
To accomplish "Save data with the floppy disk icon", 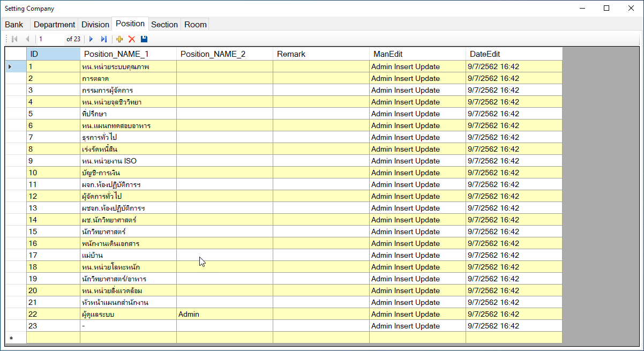I will 144,39.
